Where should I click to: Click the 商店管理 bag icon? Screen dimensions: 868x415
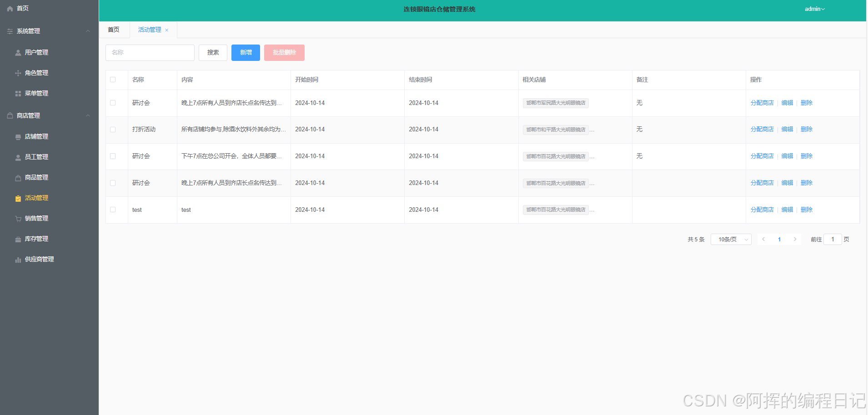click(x=10, y=116)
